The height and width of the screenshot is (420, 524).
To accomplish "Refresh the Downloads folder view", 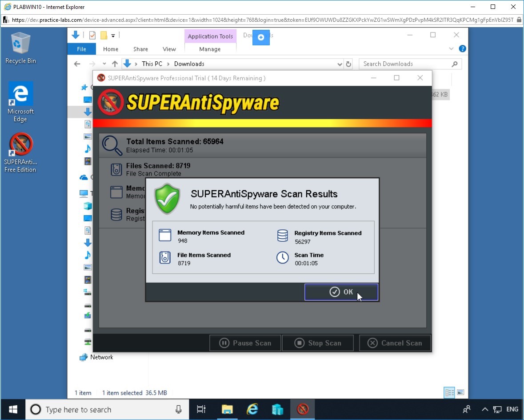I will tap(348, 64).
